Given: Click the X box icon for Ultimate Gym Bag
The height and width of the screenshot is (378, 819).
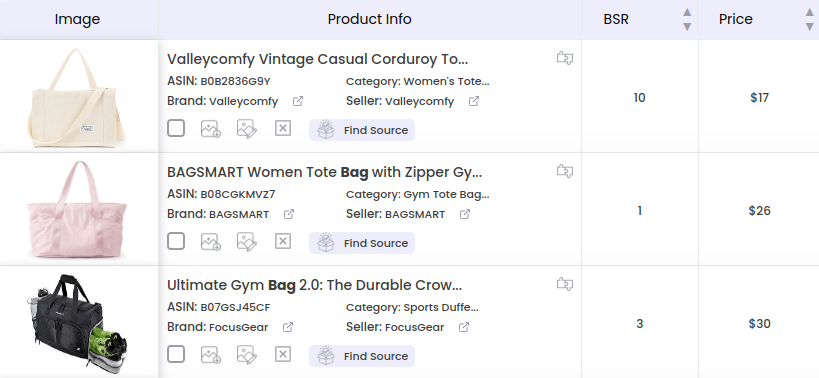Looking at the screenshot, I should [283, 354].
